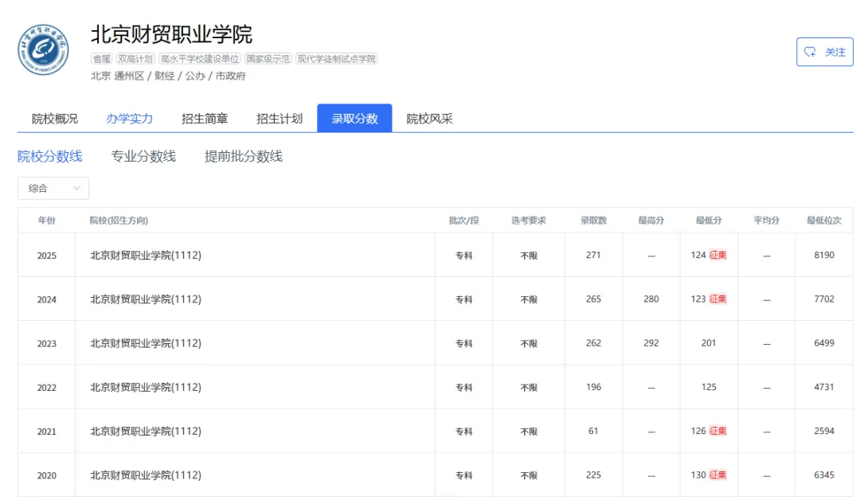Click the lowest rank value 8190
The width and height of the screenshot is (860, 504).
[x=824, y=255]
